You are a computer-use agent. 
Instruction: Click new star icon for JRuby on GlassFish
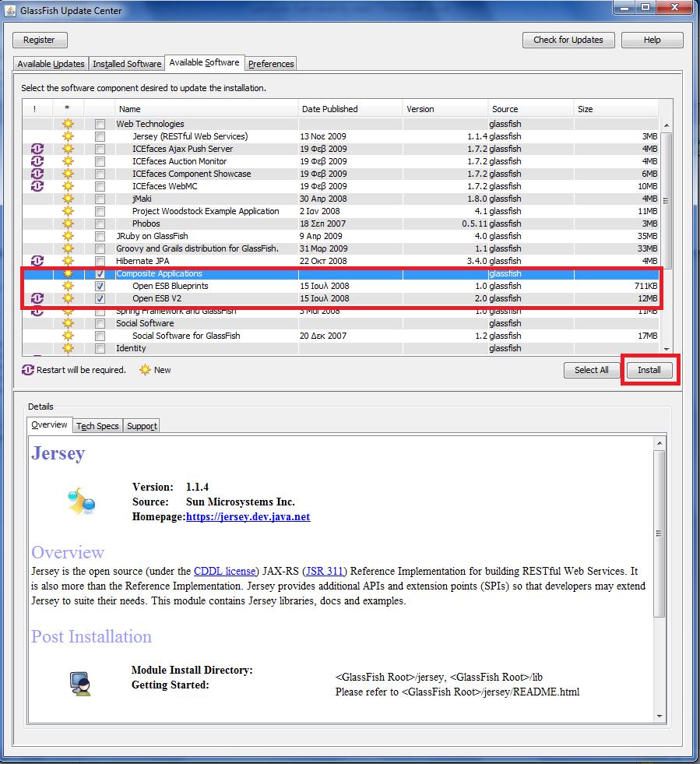coord(68,236)
